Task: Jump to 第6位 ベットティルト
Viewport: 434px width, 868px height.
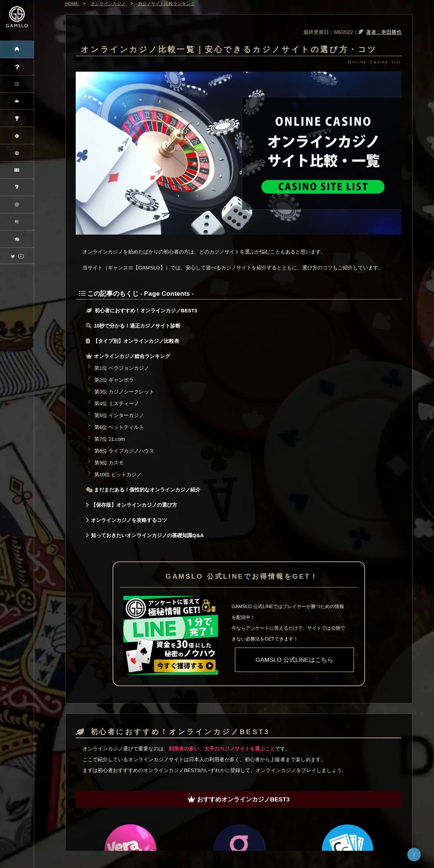Action: pos(119,427)
